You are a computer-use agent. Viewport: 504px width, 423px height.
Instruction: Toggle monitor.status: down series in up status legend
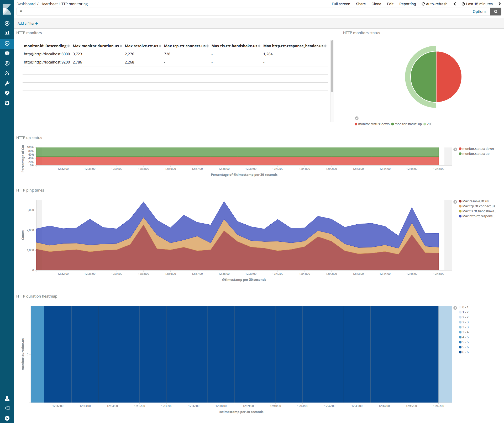tap(477, 149)
